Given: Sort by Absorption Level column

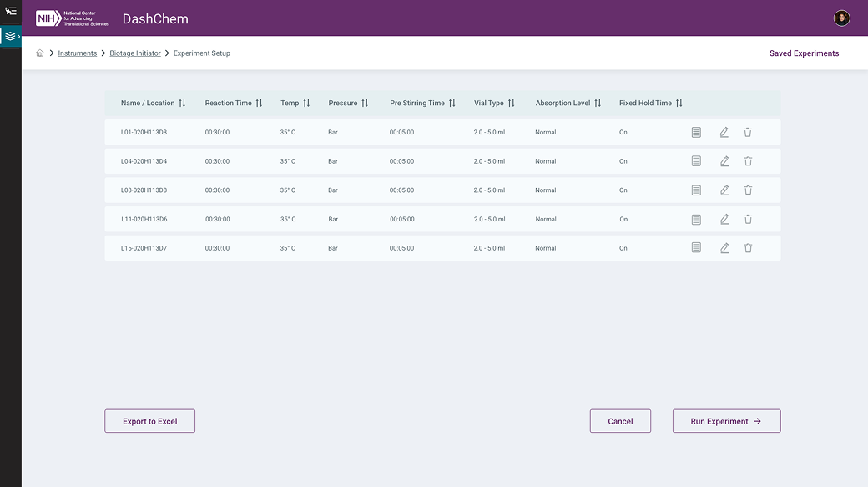Looking at the screenshot, I should [x=598, y=104].
